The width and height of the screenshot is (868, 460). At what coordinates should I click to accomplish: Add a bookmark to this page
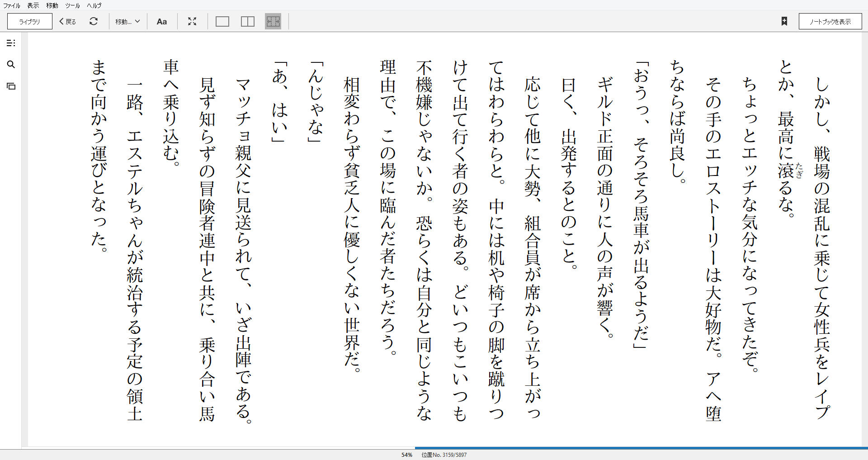pyautogui.click(x=784, y=21)
